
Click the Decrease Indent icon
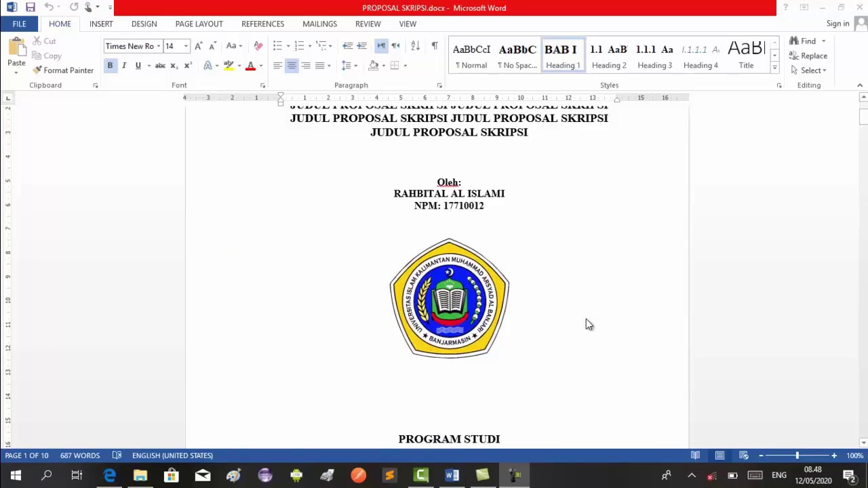point(348,46)
